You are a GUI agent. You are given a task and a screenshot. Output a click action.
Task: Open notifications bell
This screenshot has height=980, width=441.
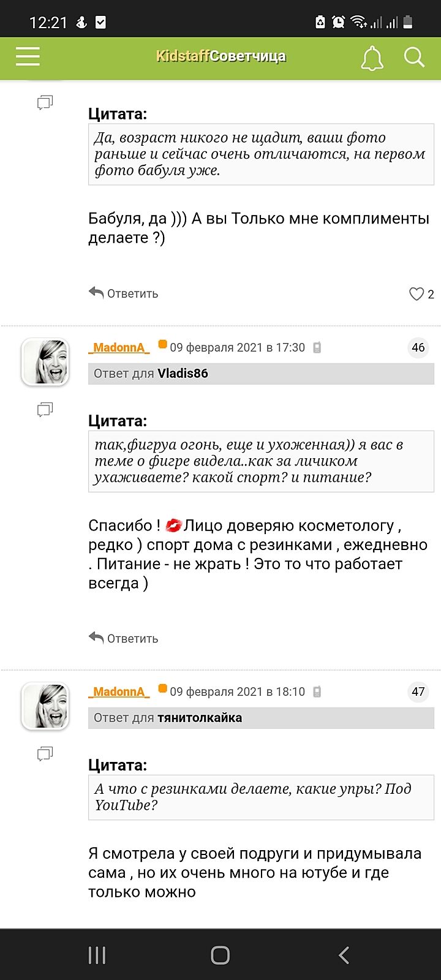click(372, 58)
